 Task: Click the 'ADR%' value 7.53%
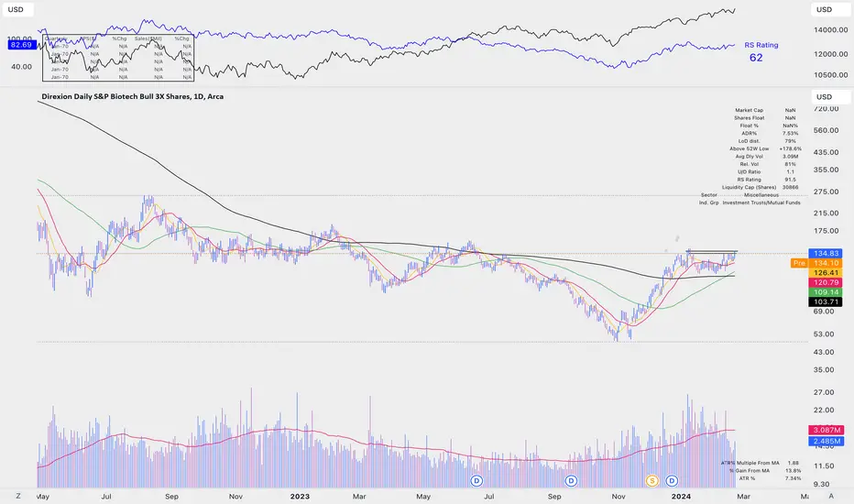[x=790, y=134]
